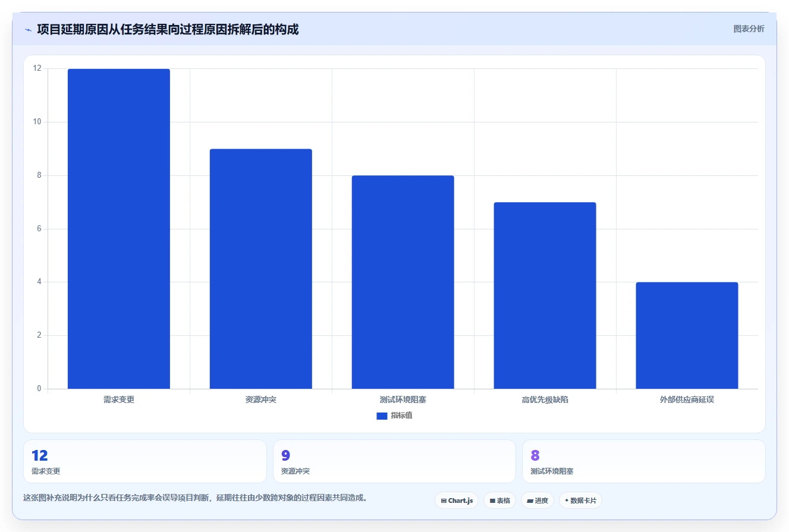Click the 测试环境阻塞 bar in chart
Viewport: 789px width, 532px height.
point(403,282)
